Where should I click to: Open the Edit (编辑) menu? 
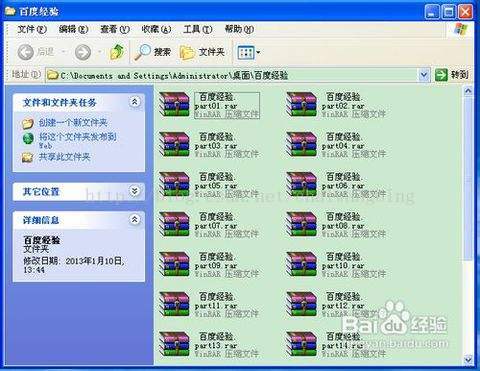coord(73,29)
